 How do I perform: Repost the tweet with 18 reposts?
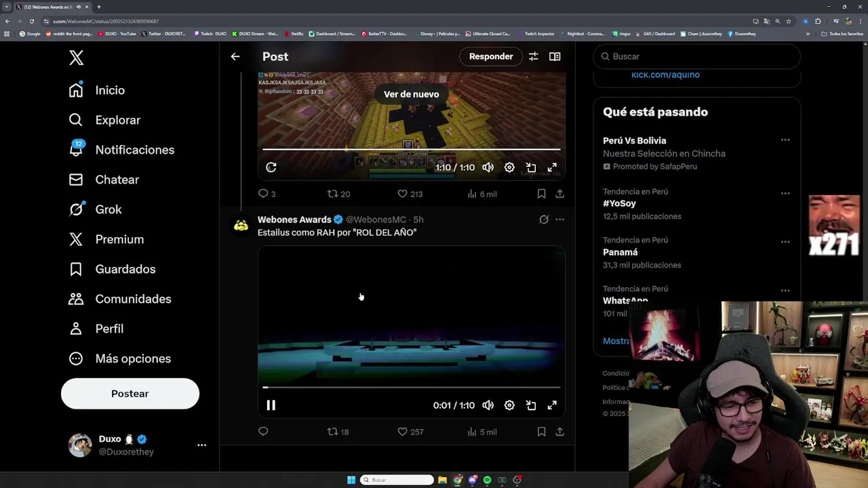coord(338,432)
